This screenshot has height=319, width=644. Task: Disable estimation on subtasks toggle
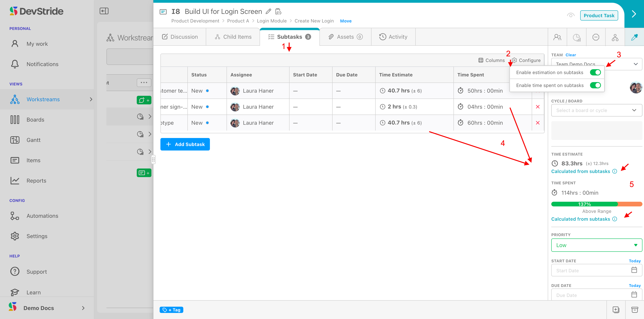point(595,73)
